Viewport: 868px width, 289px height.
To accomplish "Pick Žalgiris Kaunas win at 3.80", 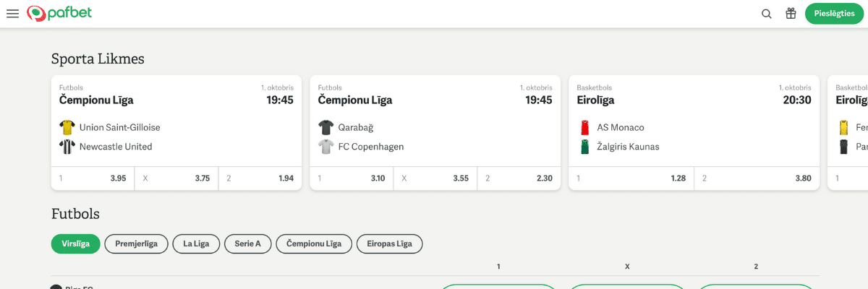I will [756, 178].
